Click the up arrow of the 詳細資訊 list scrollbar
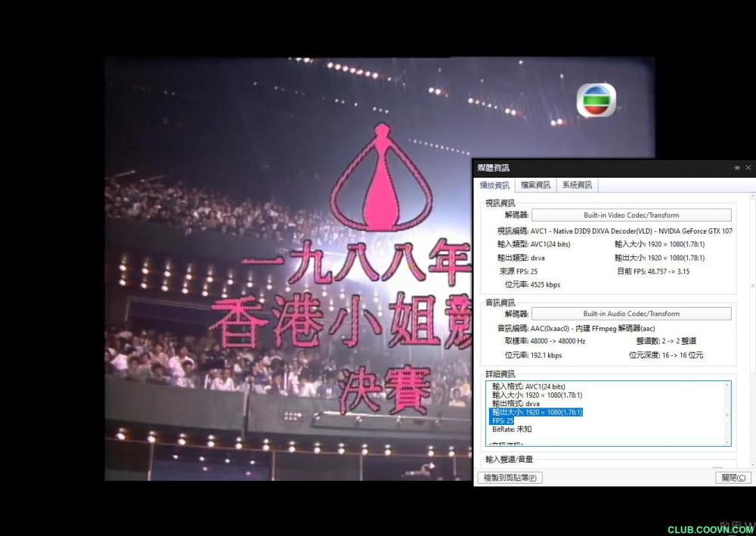 [727, 385]
